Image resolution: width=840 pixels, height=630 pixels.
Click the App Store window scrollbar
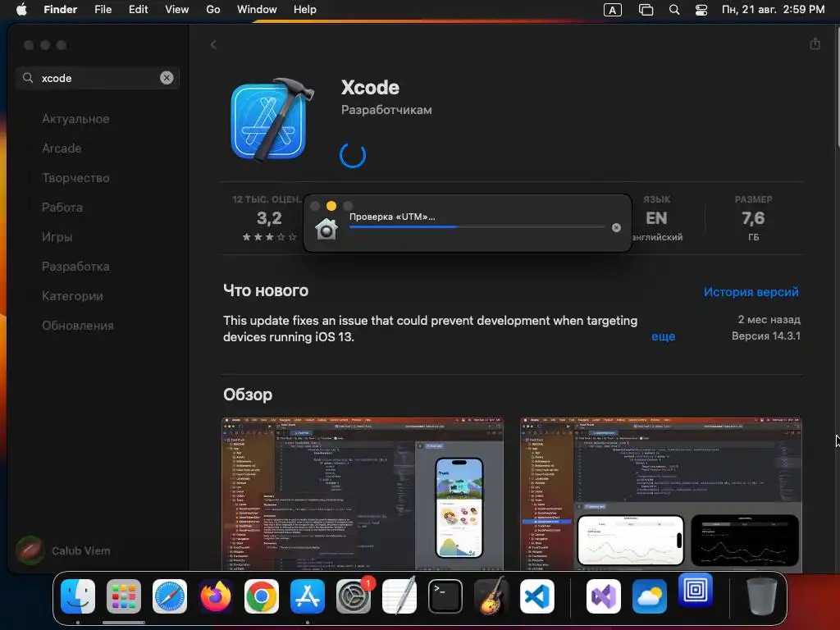[x=838, y=85]
